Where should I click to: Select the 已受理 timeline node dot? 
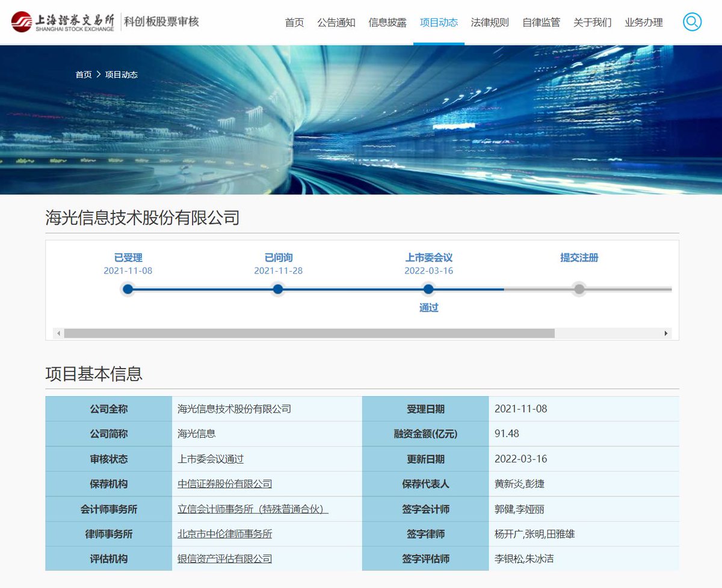[x=128, y=289]
